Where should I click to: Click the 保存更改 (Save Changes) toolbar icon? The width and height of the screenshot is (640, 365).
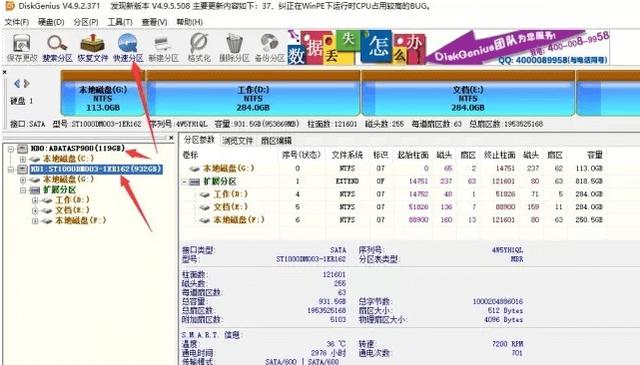tap(22, 48)
